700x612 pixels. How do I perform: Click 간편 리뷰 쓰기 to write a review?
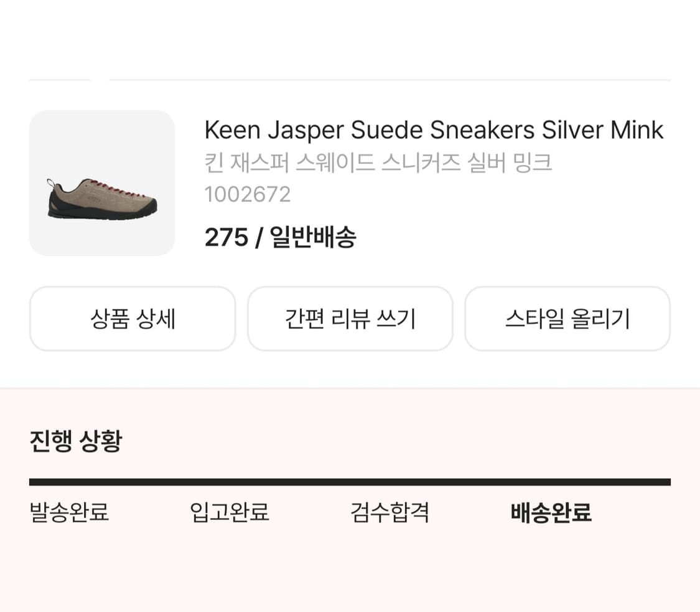click(350, 318)
